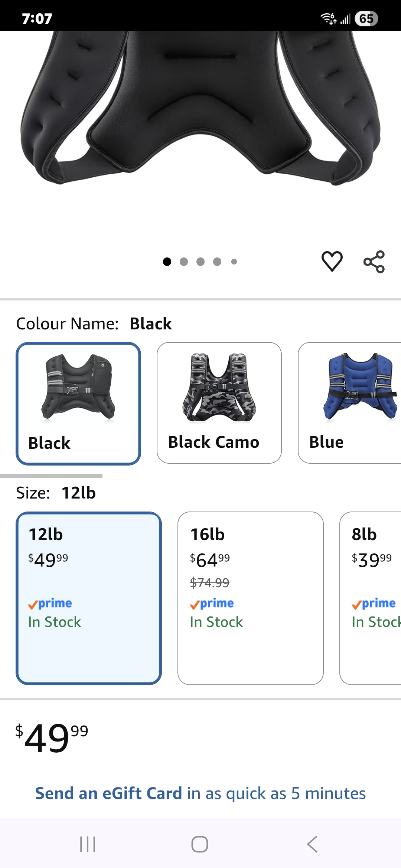401x868 pixels.
Task: Tap the battery level indicator
Action: pyautogui.click(x=366, y=19)
